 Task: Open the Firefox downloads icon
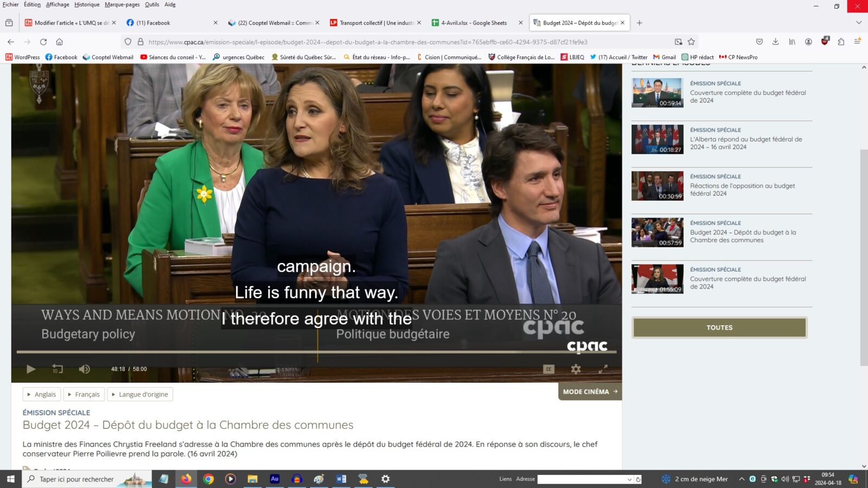[x=775, y=42]
